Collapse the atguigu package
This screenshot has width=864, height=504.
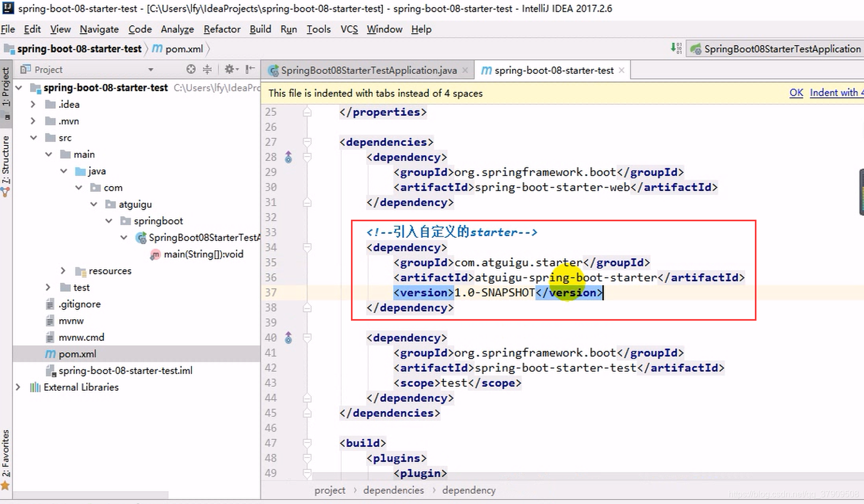coord(94,204)
